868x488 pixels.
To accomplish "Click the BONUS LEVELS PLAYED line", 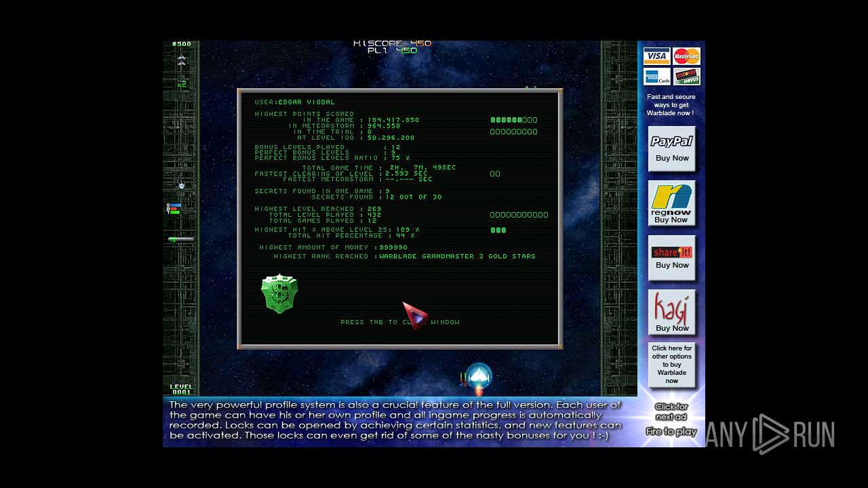I will coord(328,147).
